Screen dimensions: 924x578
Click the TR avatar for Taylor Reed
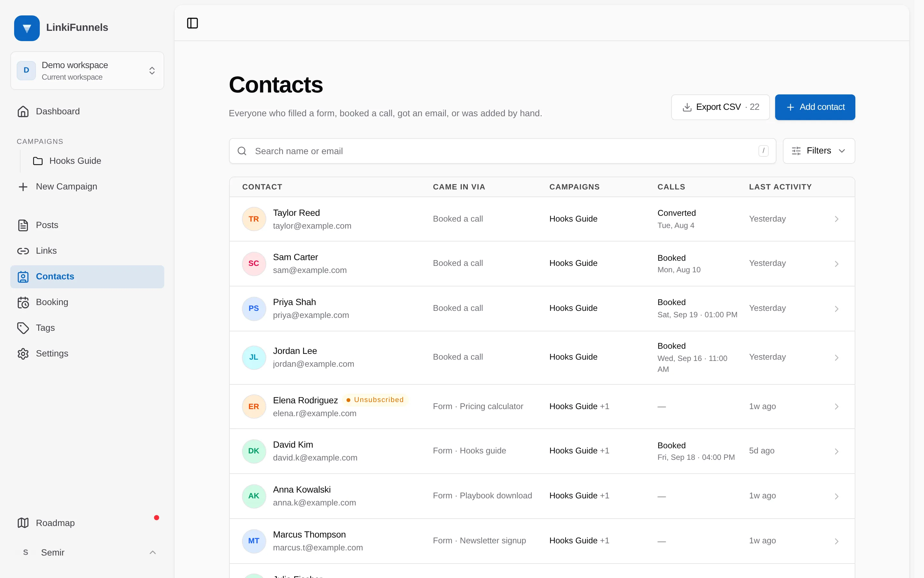pos(253,219)
